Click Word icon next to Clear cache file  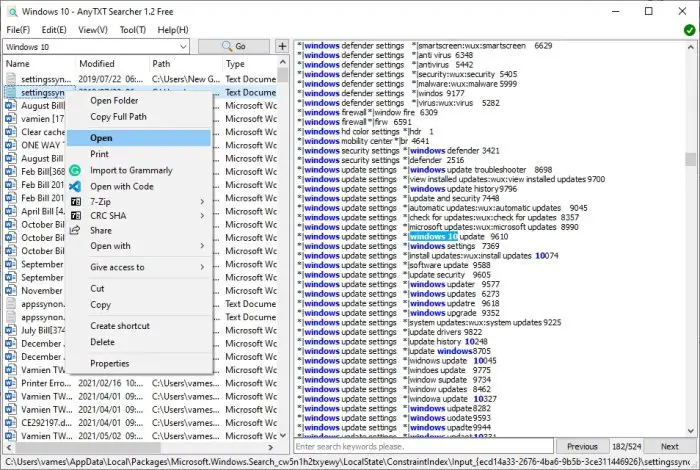click(x=10, y=132)
